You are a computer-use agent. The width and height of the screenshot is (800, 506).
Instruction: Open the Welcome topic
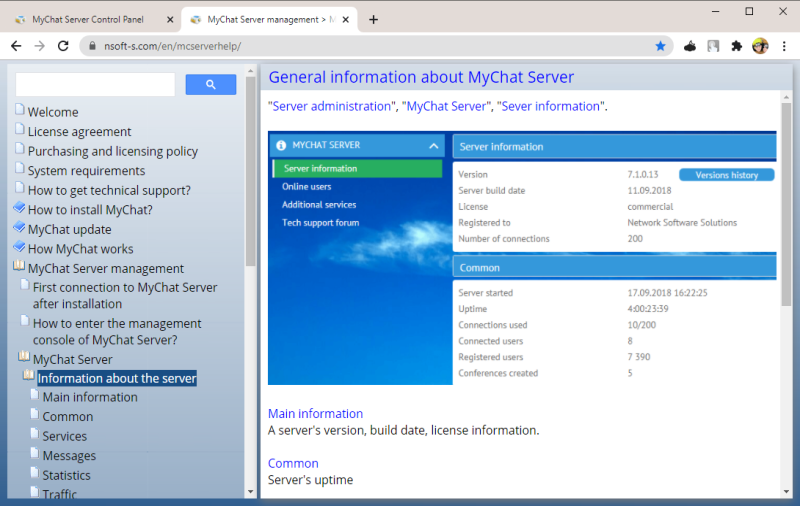coord(53,112)
